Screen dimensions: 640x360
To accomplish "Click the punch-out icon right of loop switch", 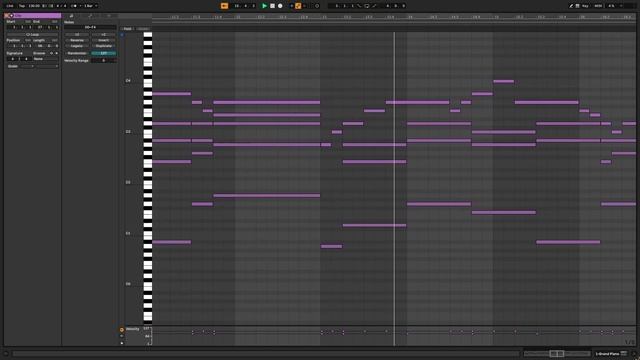I will (x=374, y=6).
